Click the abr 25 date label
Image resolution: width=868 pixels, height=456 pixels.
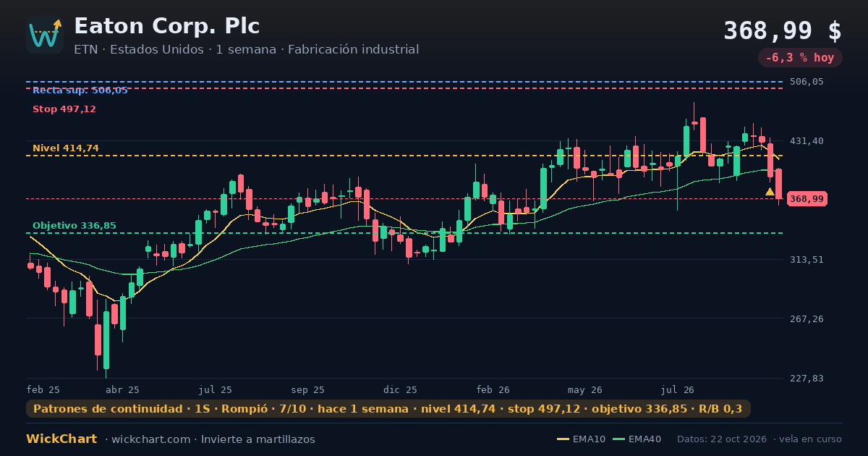[122, 389]
